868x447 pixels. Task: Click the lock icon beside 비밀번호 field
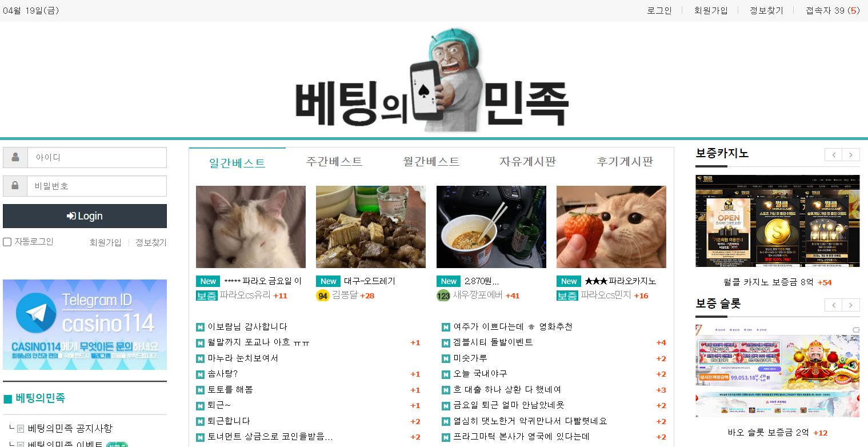click(15, 186)
